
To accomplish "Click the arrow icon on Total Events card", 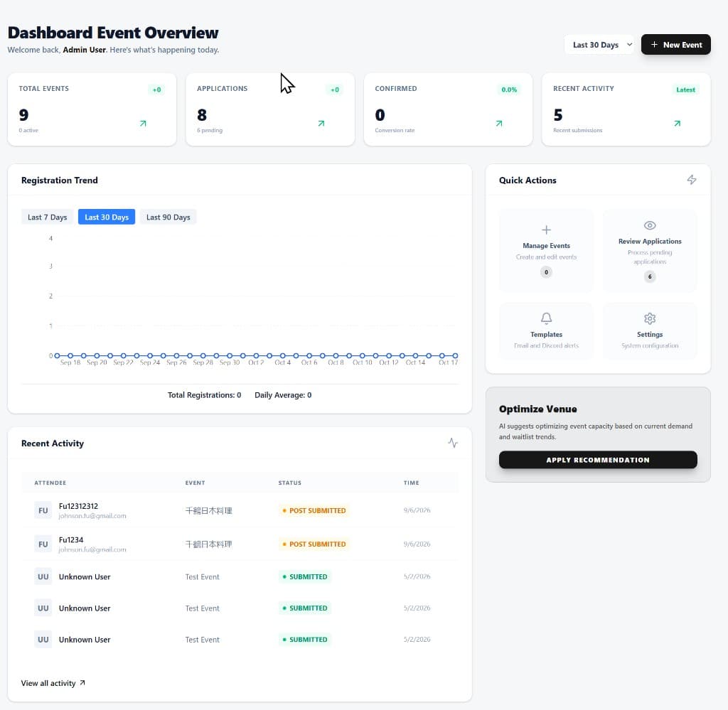I will pyautogui.click(x=143, y=124).
